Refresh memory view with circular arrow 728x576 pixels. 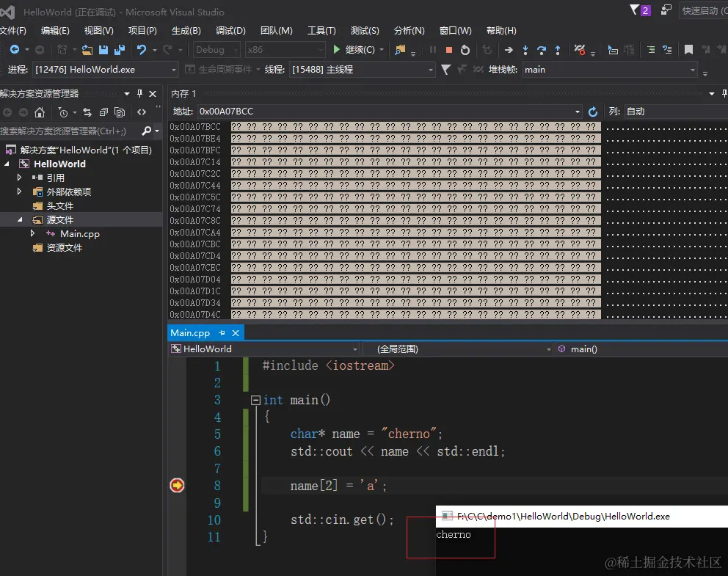(592, 112)
